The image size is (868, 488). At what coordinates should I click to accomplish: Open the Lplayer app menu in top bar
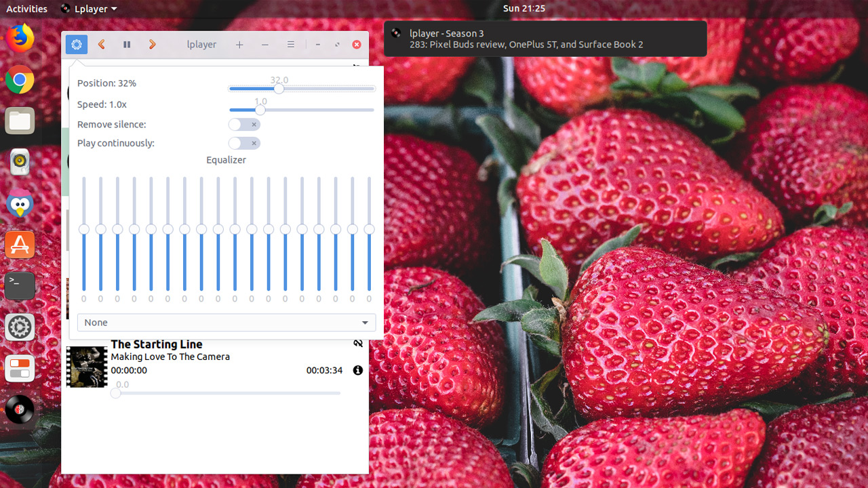tap(88, 9)
